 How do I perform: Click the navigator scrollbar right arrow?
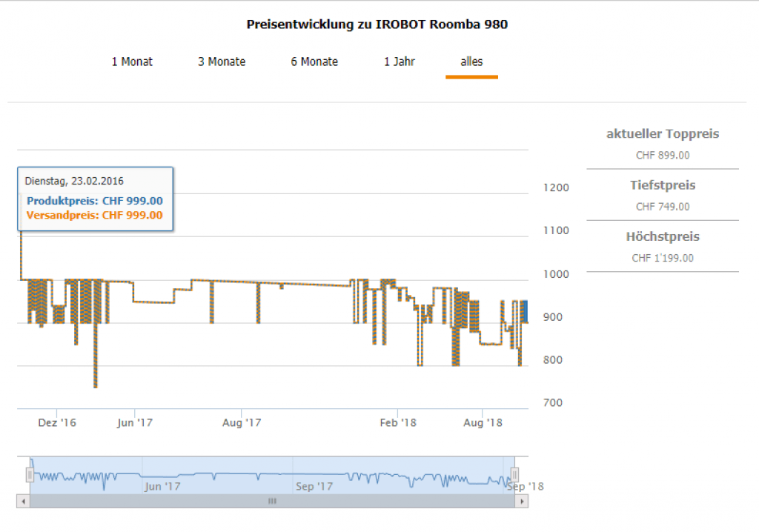[x=523, y=502]
